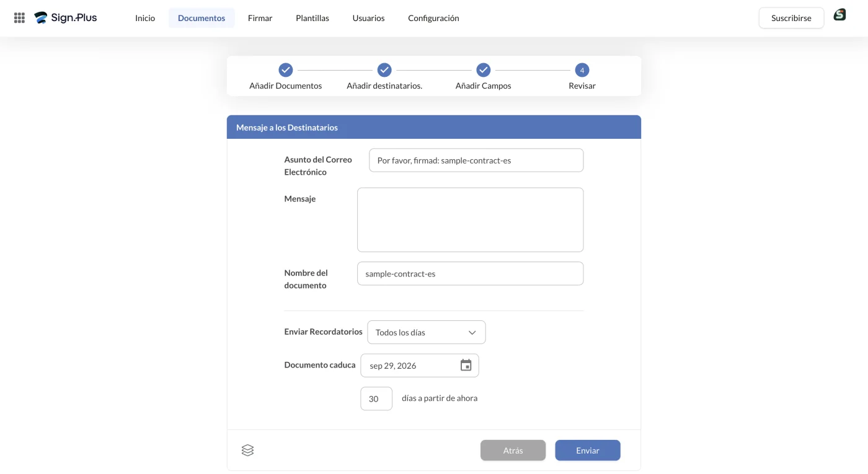Click the Añadir Documentos step label
This screenshot has height=474, width=868.
[x=286, y=86]
